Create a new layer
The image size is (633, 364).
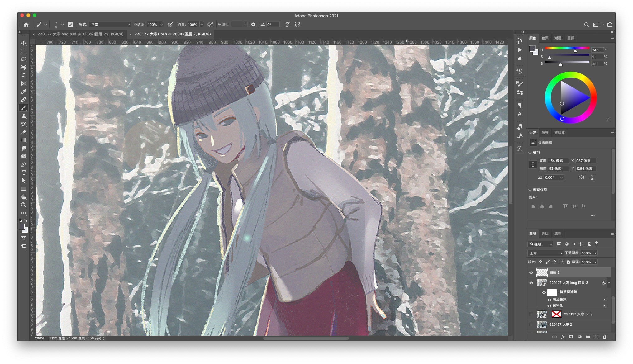[596, 337]
